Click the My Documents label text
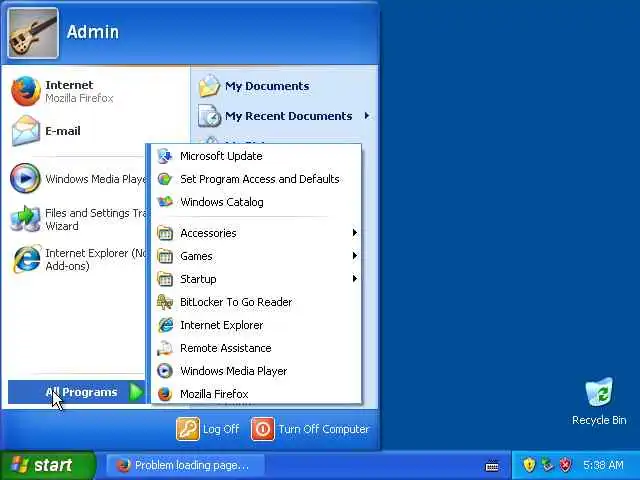 pos(267,86)
